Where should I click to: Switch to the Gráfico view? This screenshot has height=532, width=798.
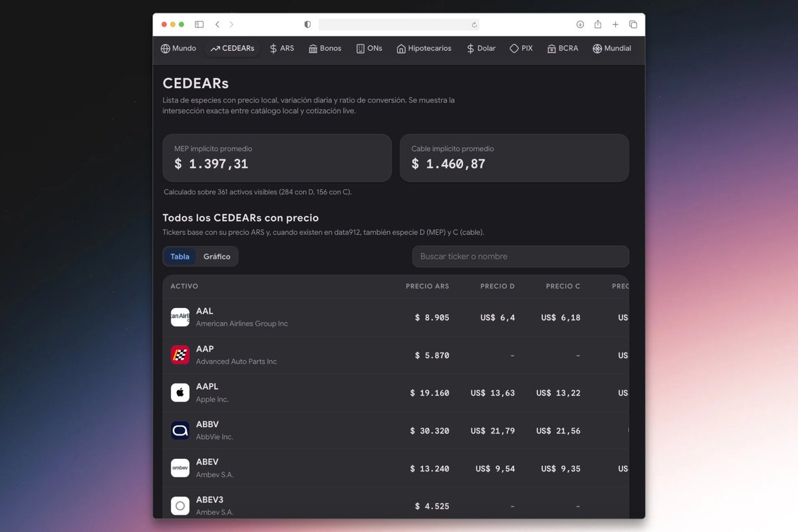coord(217,257)
